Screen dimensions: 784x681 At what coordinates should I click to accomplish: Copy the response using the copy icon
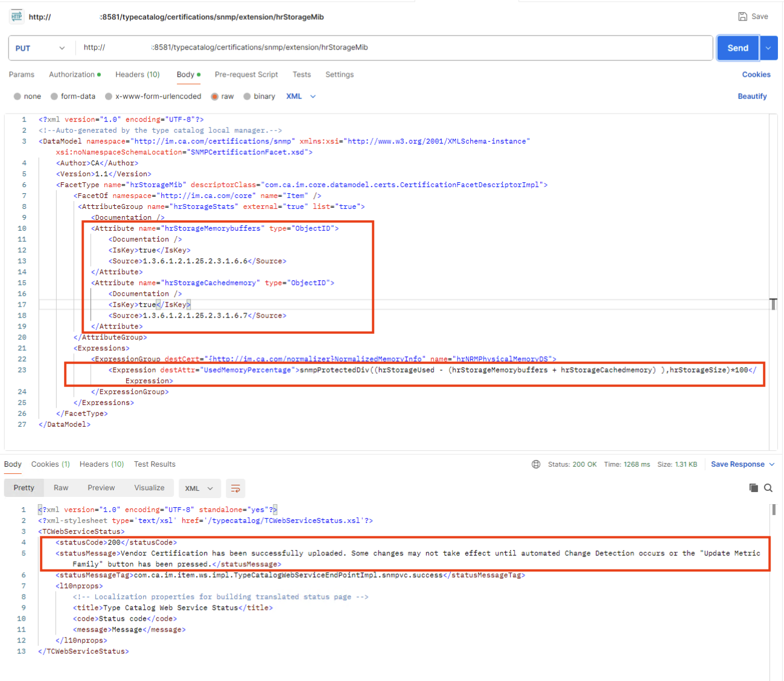coord(753,488)
